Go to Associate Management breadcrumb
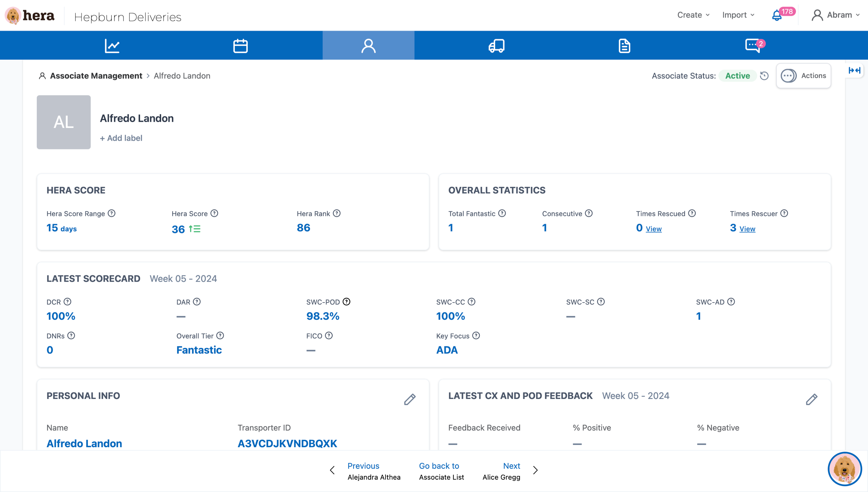 [96, 76]
